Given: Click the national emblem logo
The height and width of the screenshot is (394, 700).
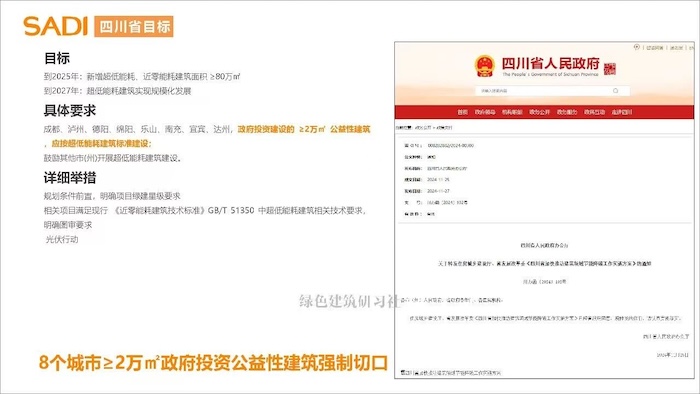Looking at the screenshot, I should (x=485, y=66).
